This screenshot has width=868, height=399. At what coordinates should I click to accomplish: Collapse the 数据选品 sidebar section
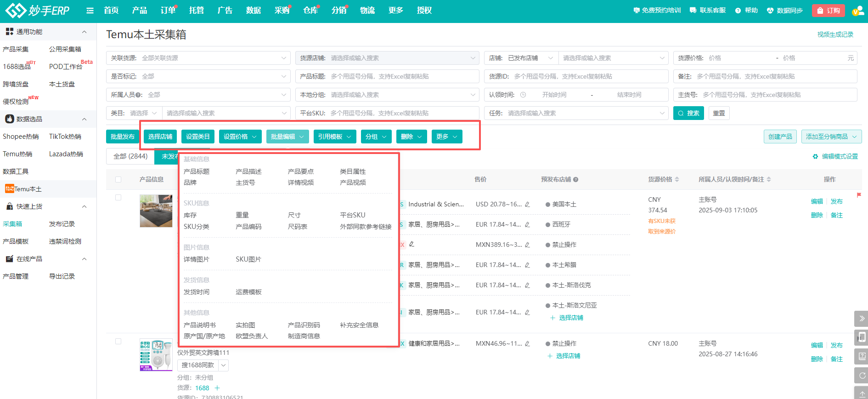point(84,119)
